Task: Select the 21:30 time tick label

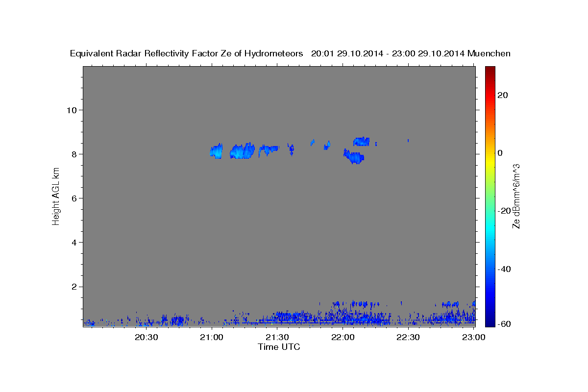Action: pos(277,337)
